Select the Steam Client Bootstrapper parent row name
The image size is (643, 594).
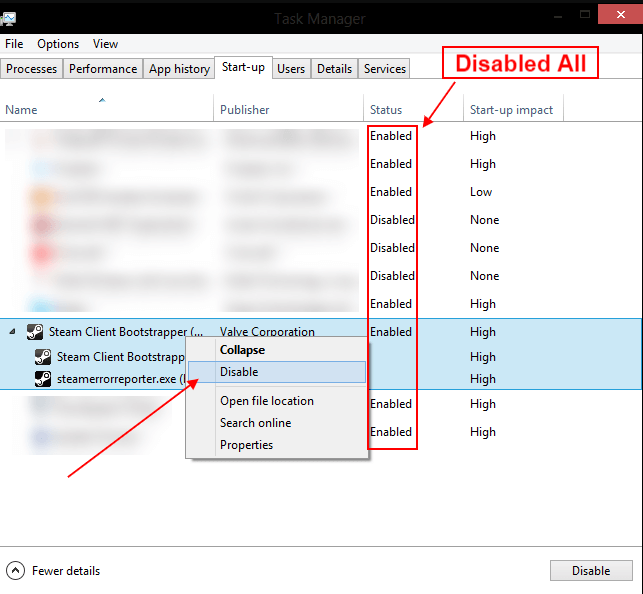(126, 332)
